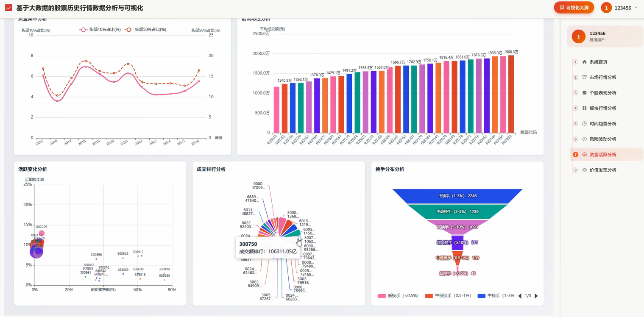Click the line chart icon for 个股表现分析

tap(585, 93)
